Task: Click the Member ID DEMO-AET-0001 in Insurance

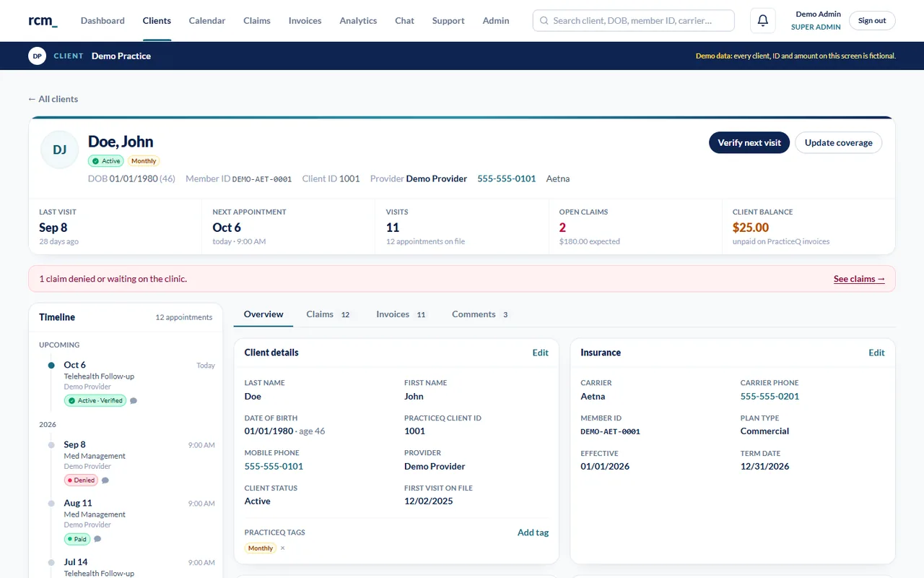Action: pos(610,431)
